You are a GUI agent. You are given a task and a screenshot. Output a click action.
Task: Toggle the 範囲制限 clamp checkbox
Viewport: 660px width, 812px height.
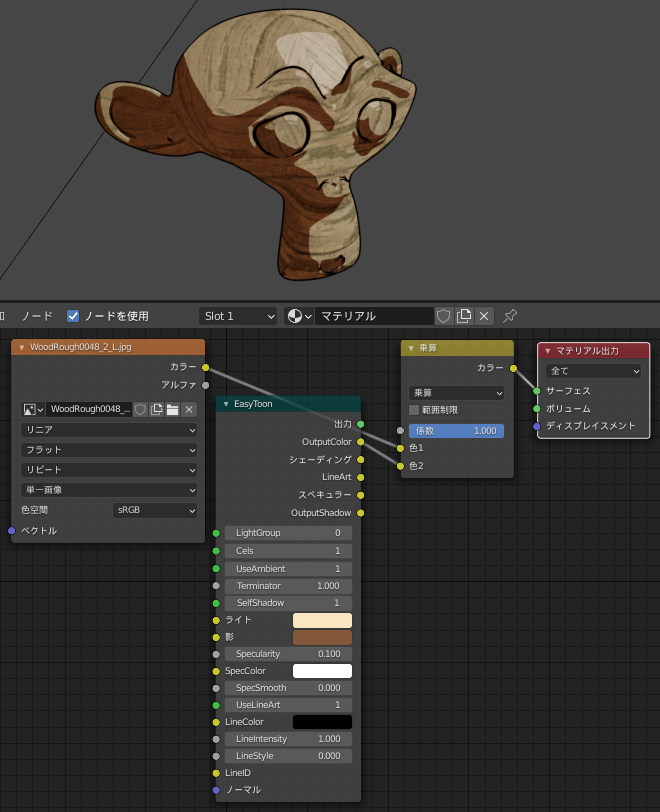(414, 410)
